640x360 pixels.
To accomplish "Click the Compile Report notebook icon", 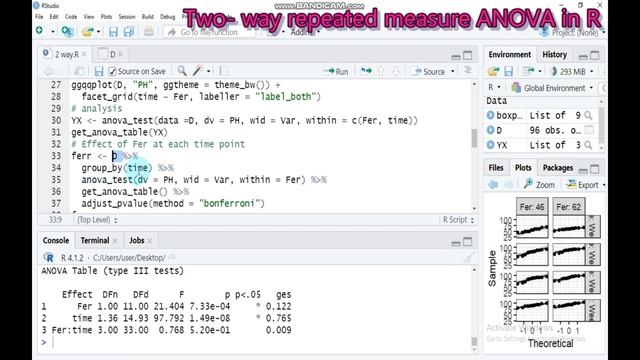I will [x=224, y=71].
